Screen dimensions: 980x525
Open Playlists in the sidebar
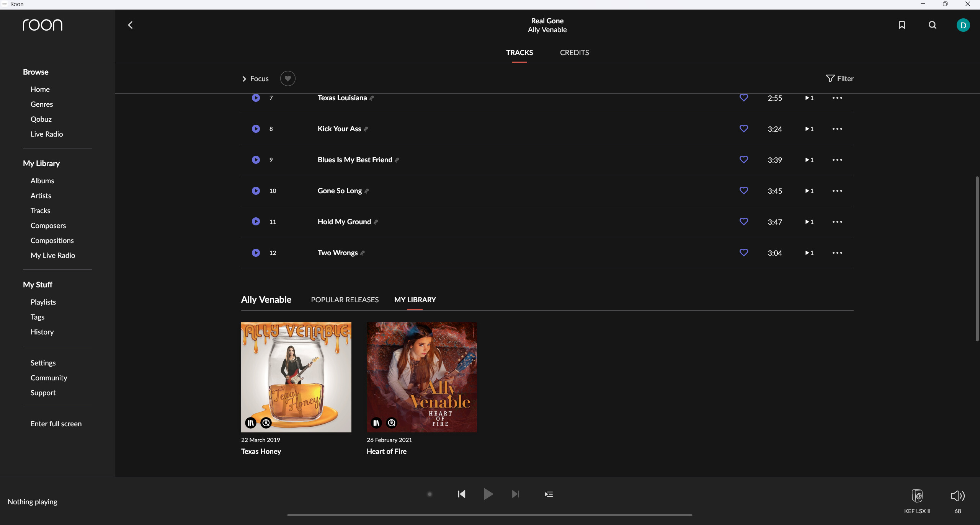(43, 302)
